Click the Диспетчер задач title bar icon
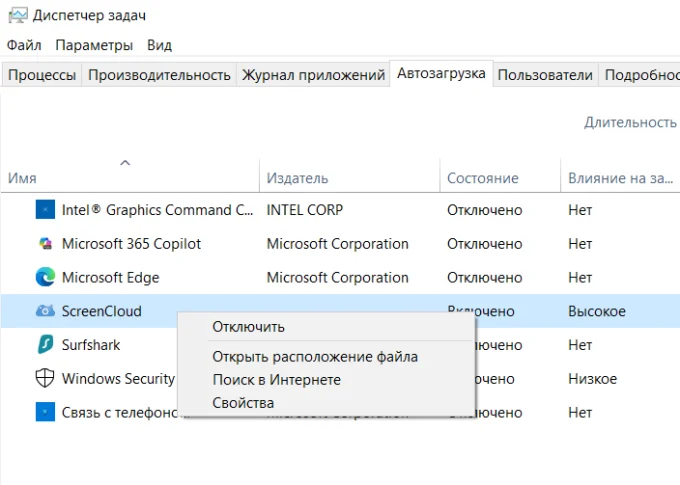The height and width of the screenshot is (485, 680). [x=18, y=16]
